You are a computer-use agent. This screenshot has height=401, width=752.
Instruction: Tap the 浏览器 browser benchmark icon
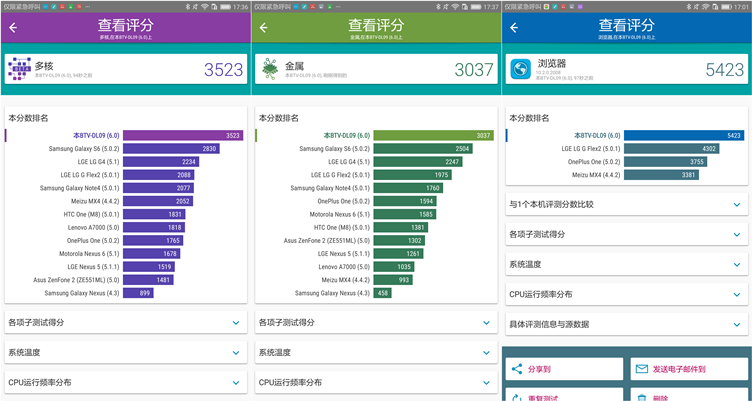520,69
